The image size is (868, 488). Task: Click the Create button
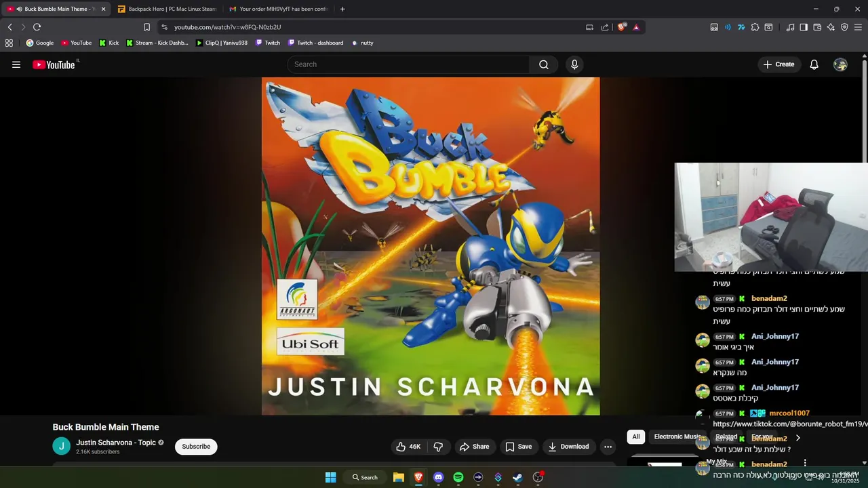pyautogui.click(x=778, y=64)
